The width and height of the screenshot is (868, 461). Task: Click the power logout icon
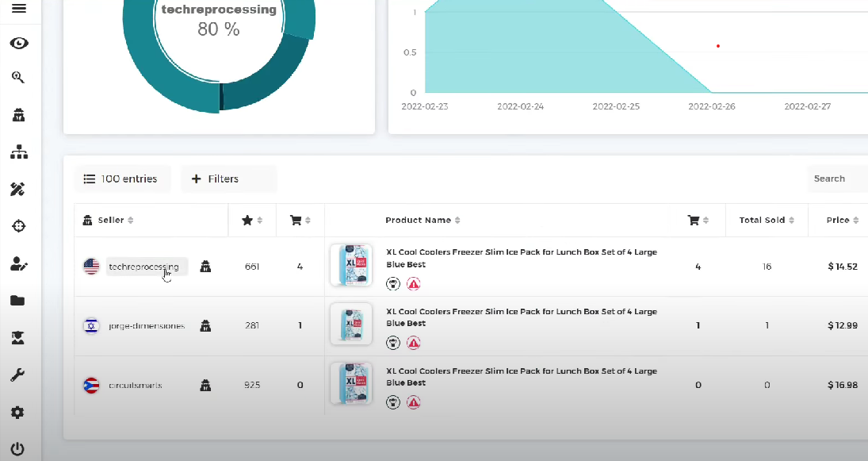[x=17, y=449]
